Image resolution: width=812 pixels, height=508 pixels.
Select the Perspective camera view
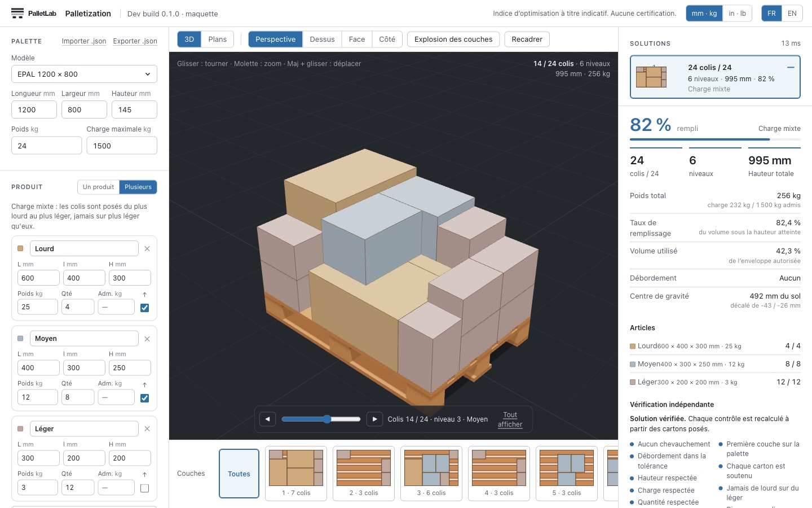[x=275, y=39]
